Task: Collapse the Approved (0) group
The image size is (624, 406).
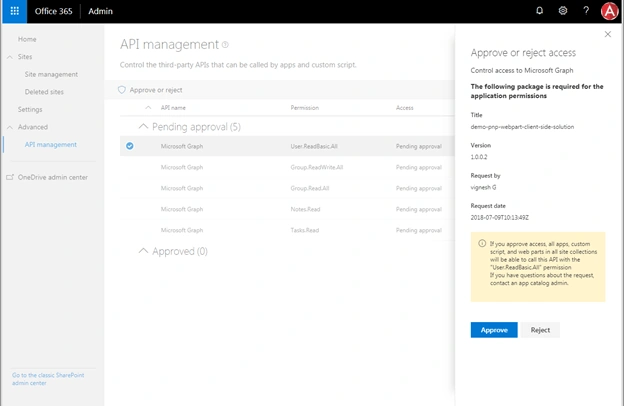Action: pyautogui.click(x=143, y=251)
